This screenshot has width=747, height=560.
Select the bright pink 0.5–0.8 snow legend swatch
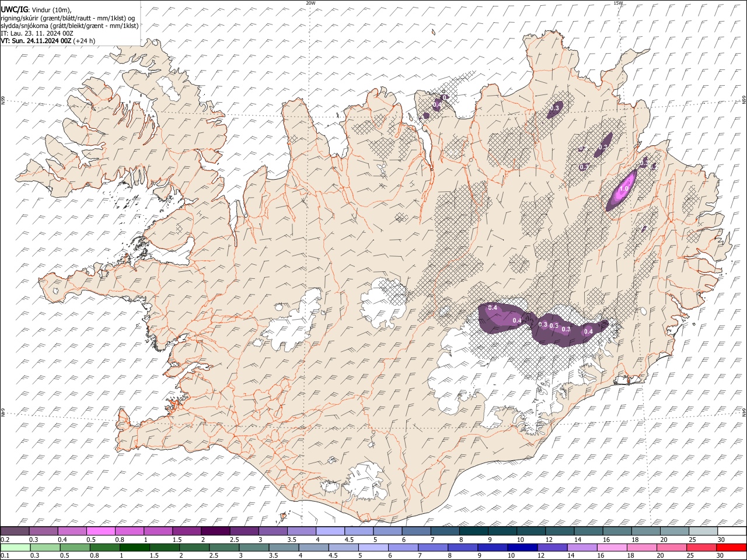pyautogui.click(x=101, y=531)
